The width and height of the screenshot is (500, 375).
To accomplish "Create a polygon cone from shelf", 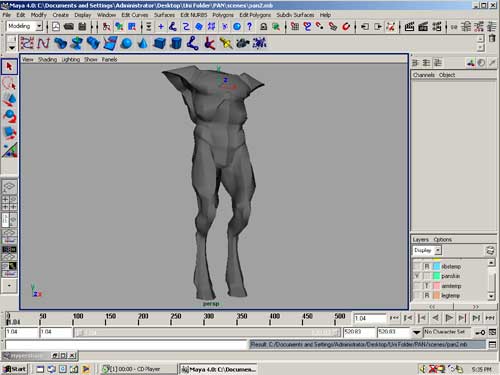I will 143,43.
